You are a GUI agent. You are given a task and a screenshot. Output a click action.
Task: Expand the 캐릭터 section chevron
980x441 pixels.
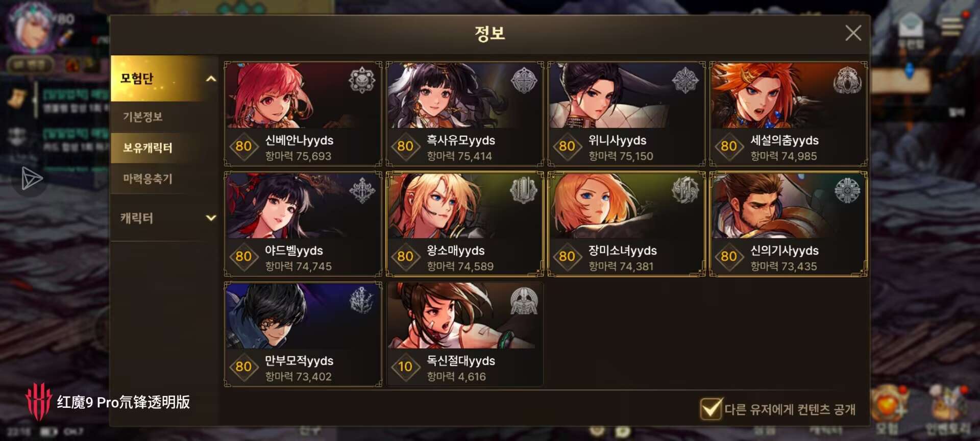(211, 218)
